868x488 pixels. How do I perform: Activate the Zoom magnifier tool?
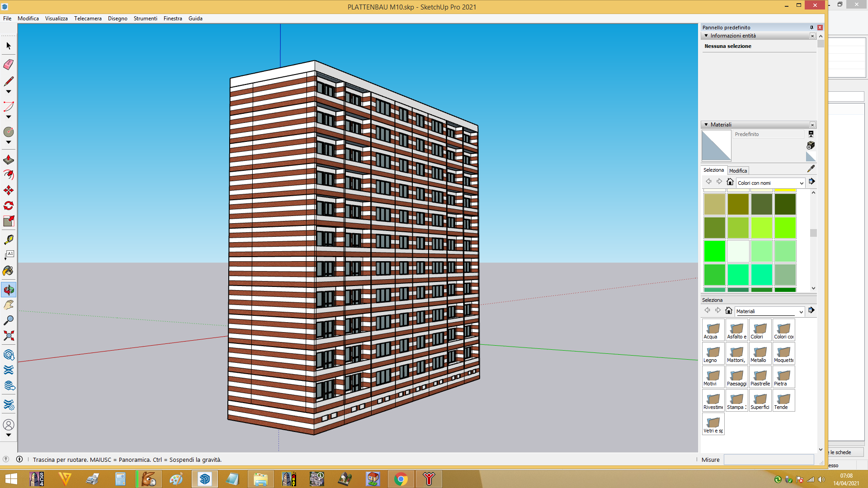(x=9, y=320)
